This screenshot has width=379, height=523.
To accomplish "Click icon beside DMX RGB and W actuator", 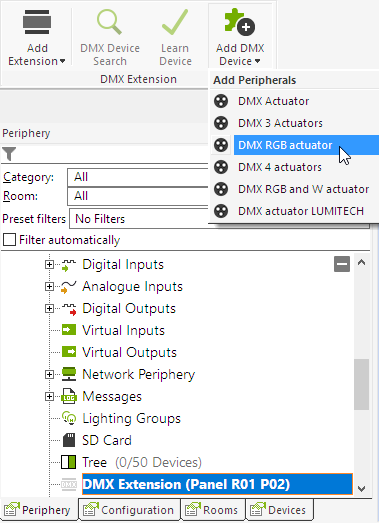I will coord(221,189).
